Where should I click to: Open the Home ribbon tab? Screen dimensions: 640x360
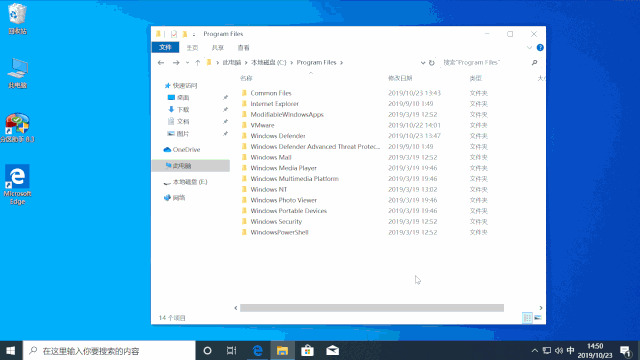coord(192,47)
